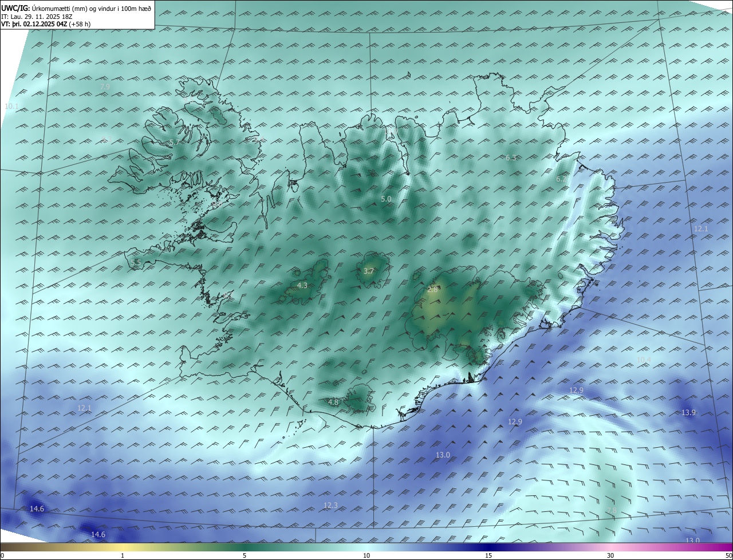This screenshot has height=560, width=733.
Task: Click the 4.3 value label on the map
Action: click(x=302, y=285)
